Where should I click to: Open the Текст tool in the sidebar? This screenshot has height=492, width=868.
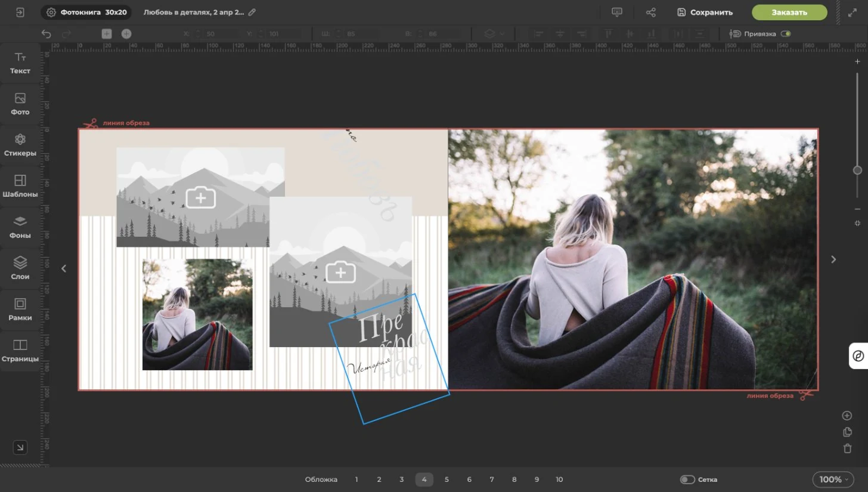[20, 63]
